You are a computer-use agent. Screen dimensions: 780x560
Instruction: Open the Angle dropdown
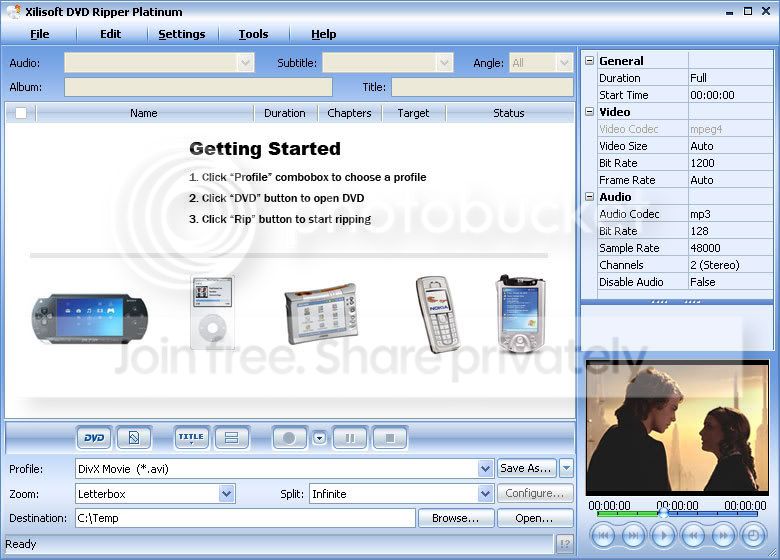pyautogui.click(x=564, y=63)
